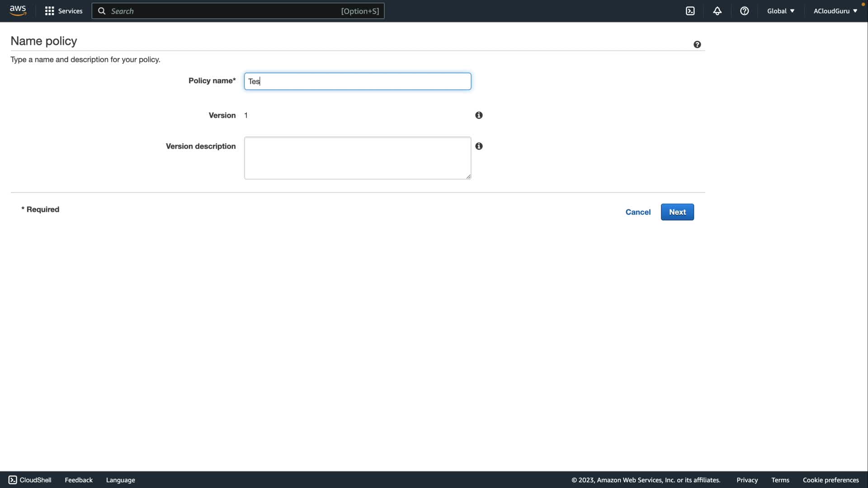Open the Feedback link in footer
Viewport: 868px width, 488px height.
[x=78, y=480]
